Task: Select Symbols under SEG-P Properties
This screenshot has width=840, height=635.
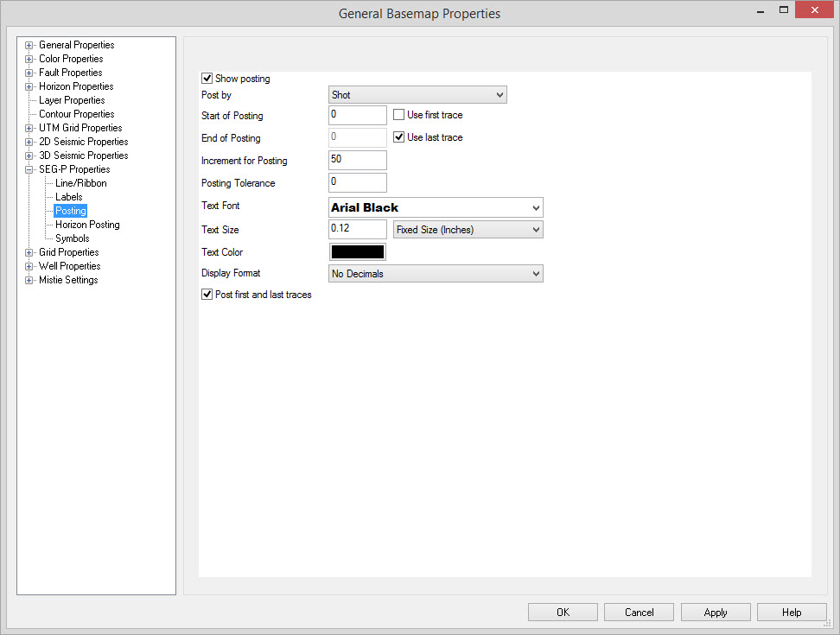Action: click(73, 238)
